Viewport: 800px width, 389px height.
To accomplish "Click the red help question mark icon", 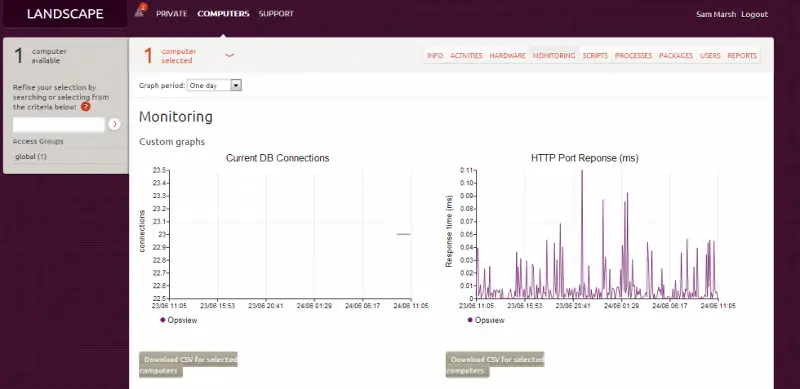I will coord(86,107).
